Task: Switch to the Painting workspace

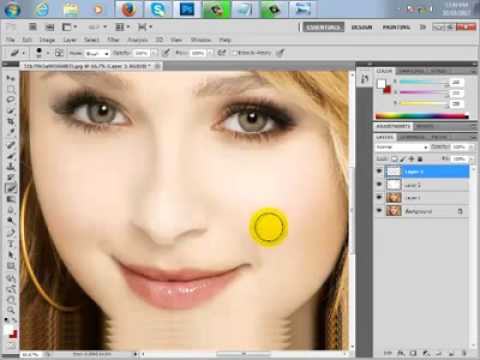Action: point(396,27)
